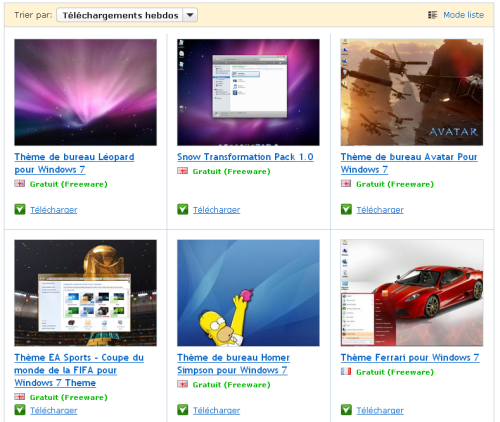Click 'Télécharger' link under Ferrari theme
This screenshot has width=500, height=422.
tap(380, 410)
